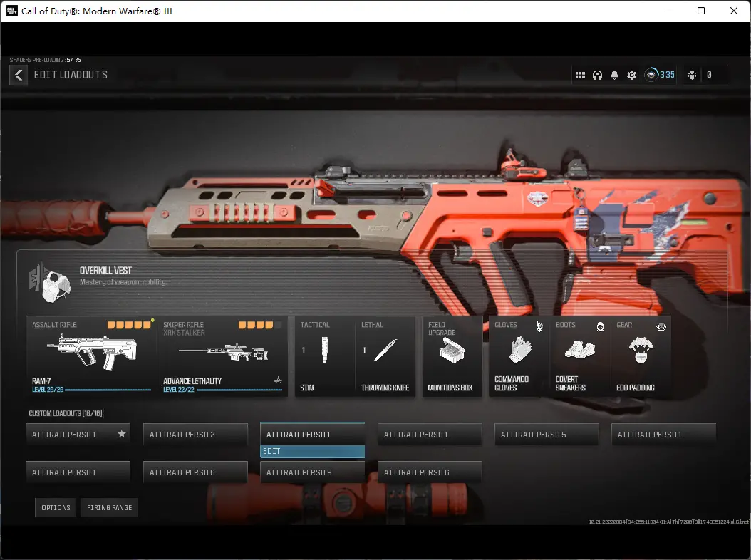Select loadout ATTIRAIL PERSO 5
Screen dimensions: 751x560
pos(547,435)
